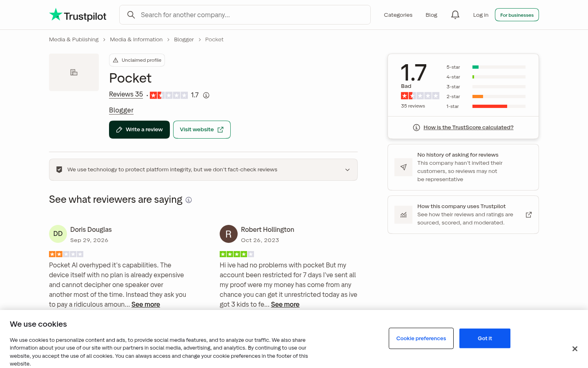
Task: Open the Categories menu
Action: pos(398,15)
